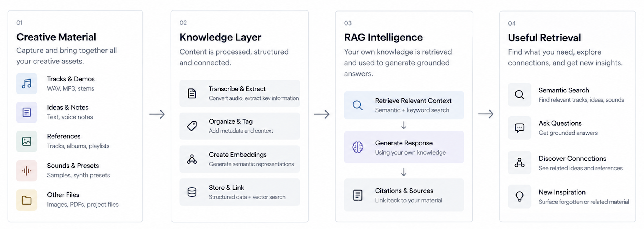Click the music note icon beside Tracks & Demos
This screenshot has width=644, height=229.
[x=27, y=84]
